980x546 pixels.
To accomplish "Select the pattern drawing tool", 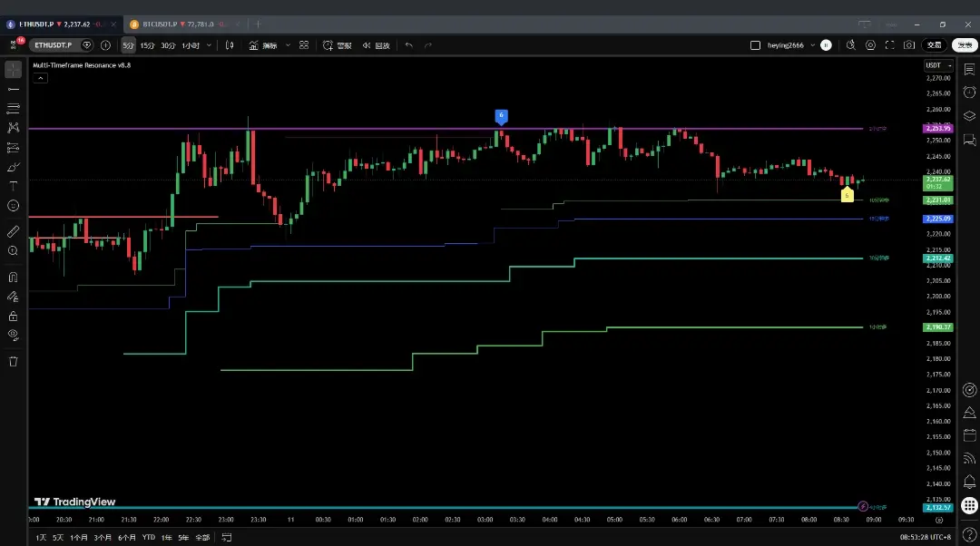I will (x=13, y=128).
